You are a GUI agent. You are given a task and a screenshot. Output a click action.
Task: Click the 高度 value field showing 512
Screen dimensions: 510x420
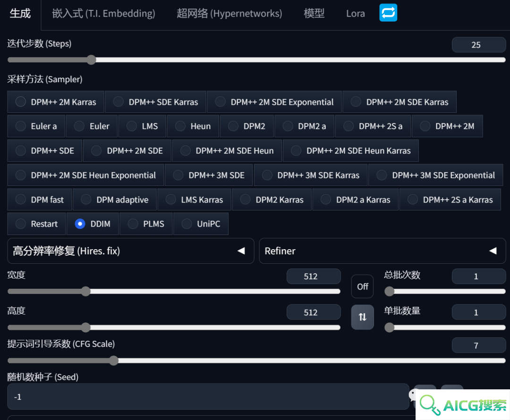pyautogui.click(x=314, y=312)
